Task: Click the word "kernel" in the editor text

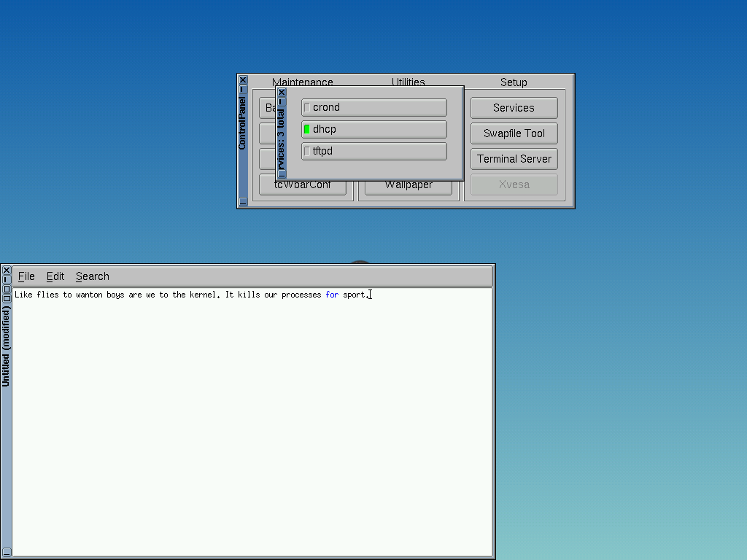Action: click(203, 295)
